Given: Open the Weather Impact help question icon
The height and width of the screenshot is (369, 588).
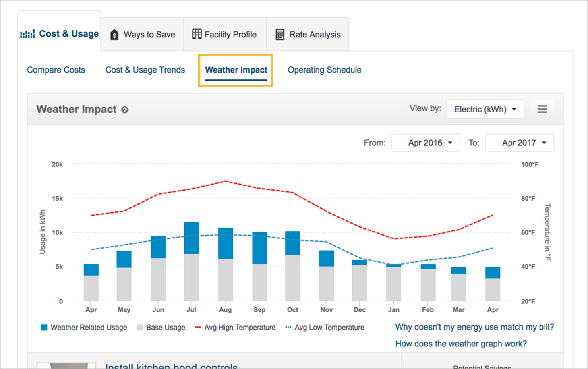Looking at the screenshot, I should pyautogui.click(x=125, y=110).
